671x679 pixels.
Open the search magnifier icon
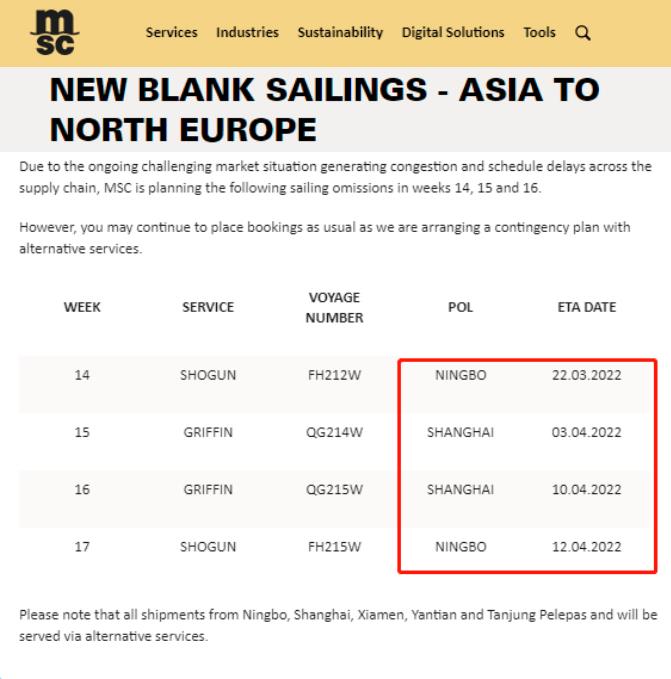pyautogui.click(x=582, y=33)
